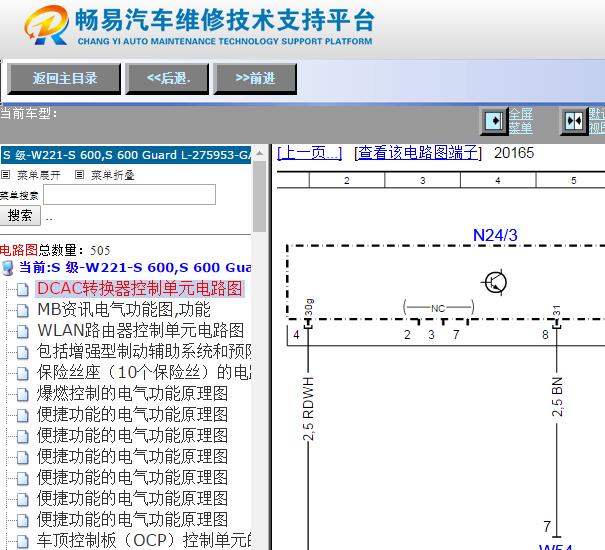Open 包括增强型制动辅助系统 tree item
This screenshot has height=550, width=605.
click(144, 351)
